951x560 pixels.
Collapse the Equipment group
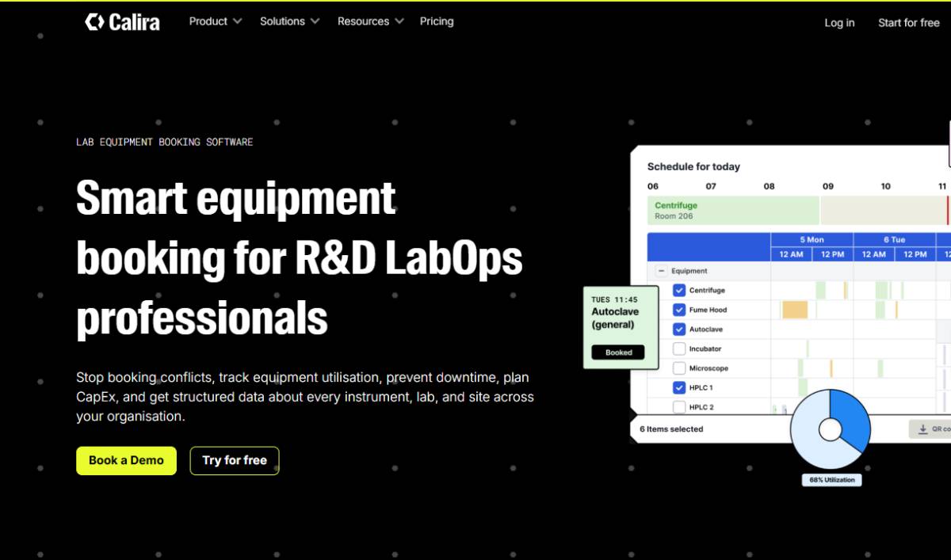click(x=662, y=271)
